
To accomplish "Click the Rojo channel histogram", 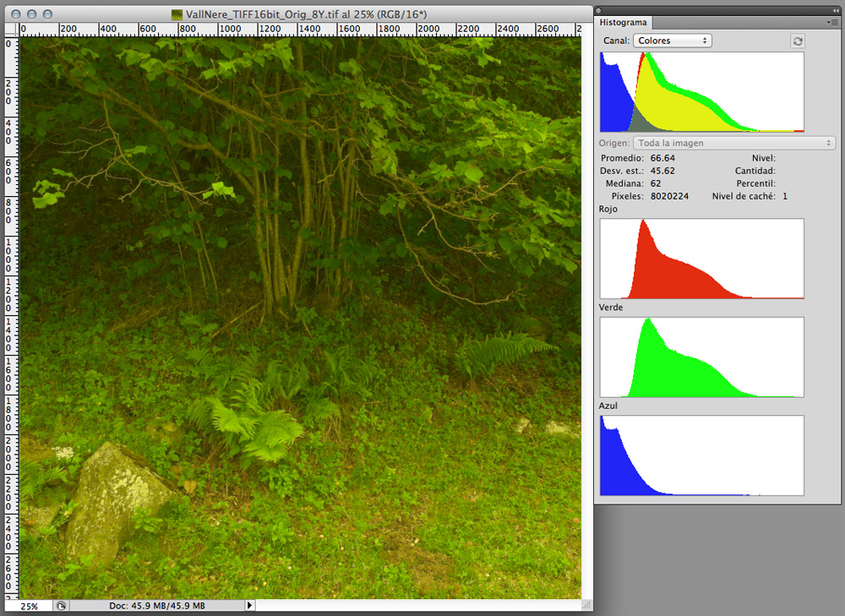I will click(x=701, y=259).
